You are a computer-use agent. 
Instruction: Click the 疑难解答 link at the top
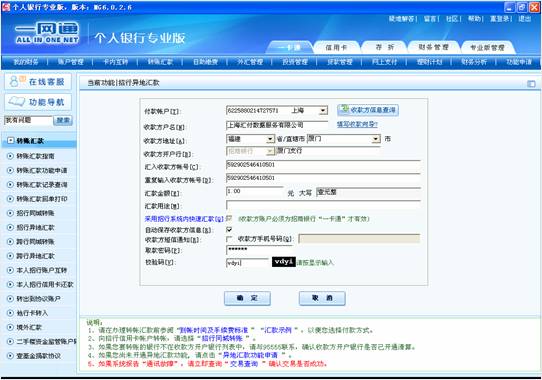[x=401, y=19]
